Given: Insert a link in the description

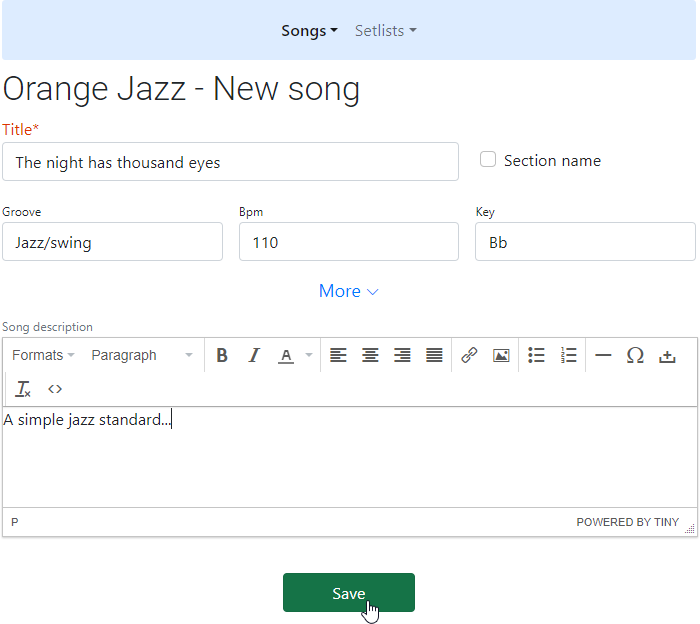Looking at the screenshot, I should click(469, 355).
